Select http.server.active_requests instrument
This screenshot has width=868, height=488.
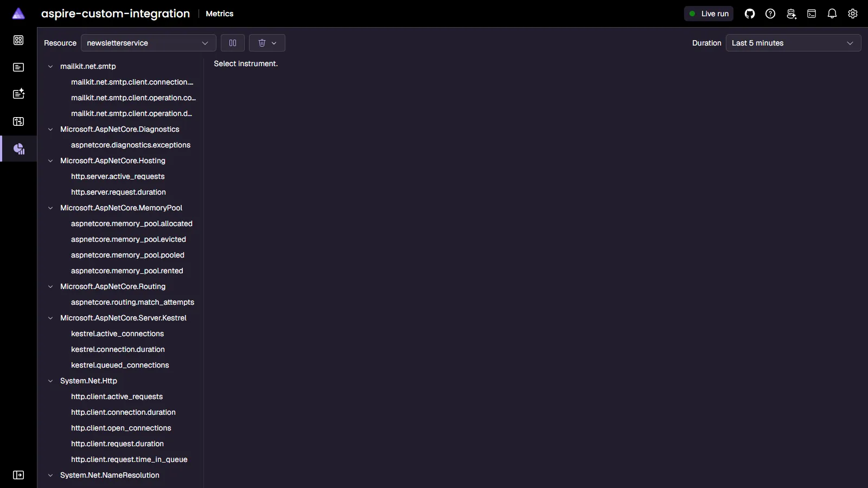point(118,176)
